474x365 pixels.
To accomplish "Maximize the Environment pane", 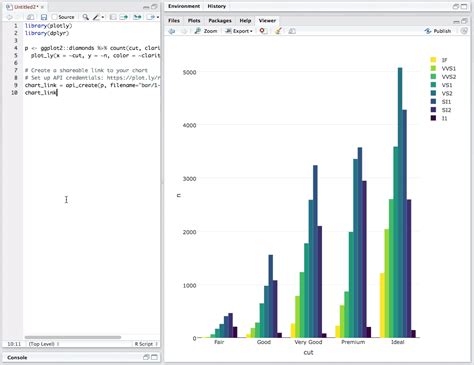I will [464, 6].
